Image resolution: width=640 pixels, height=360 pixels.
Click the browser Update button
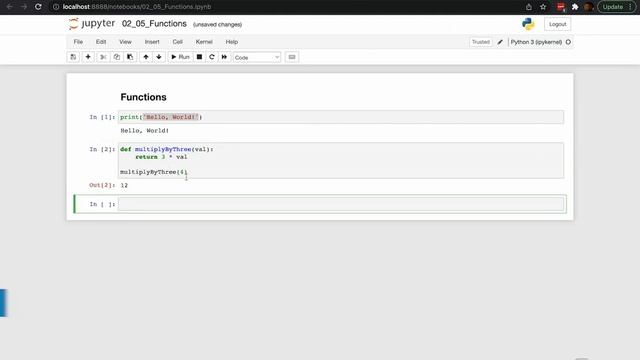coord(616,7)
